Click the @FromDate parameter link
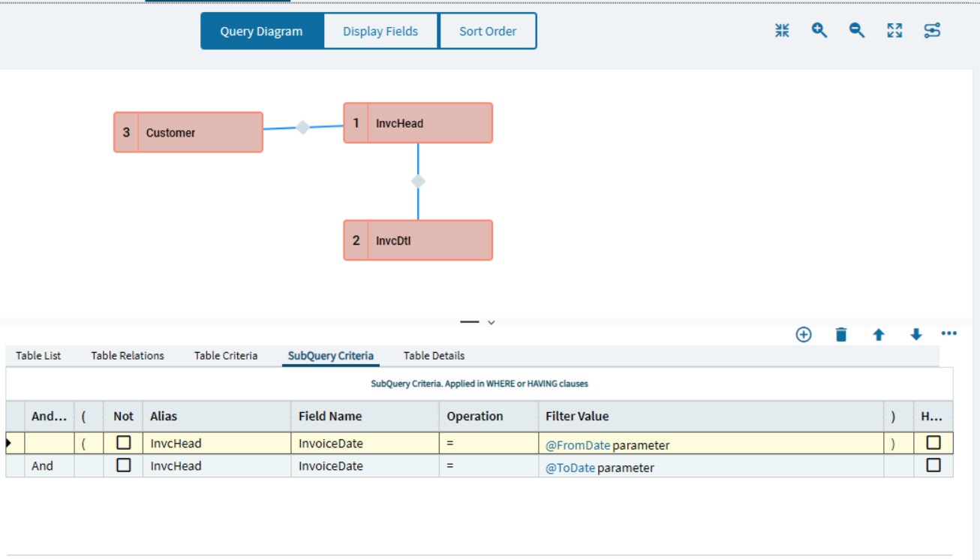Image resolution: width=980 pixels, height=560 pixels. [578, 445]
